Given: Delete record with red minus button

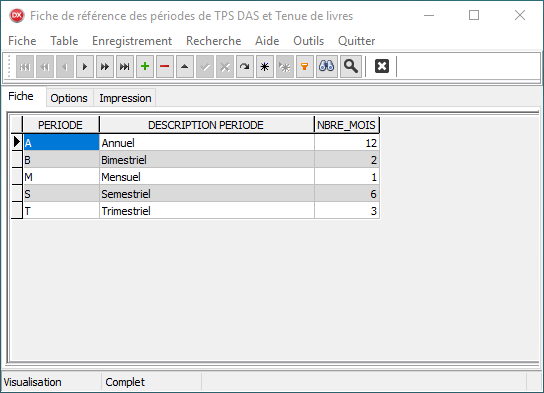Looking at the screenshot, I should 164,66.
